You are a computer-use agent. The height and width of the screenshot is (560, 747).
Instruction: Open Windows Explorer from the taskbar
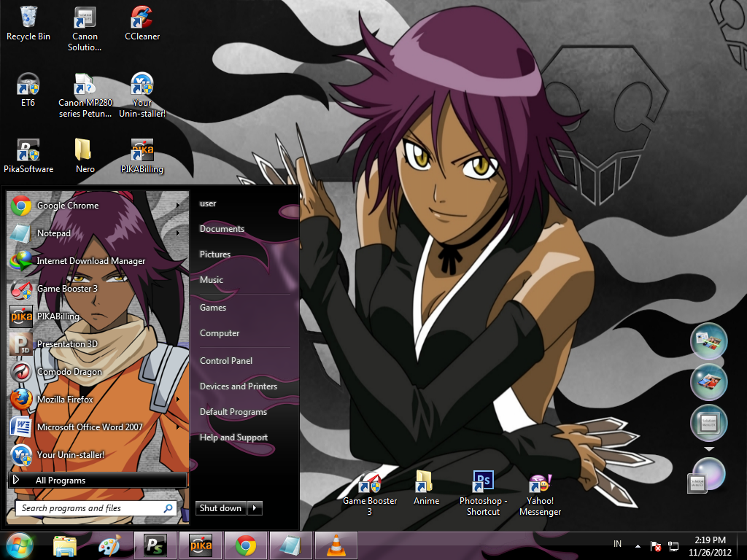(65, 545)
